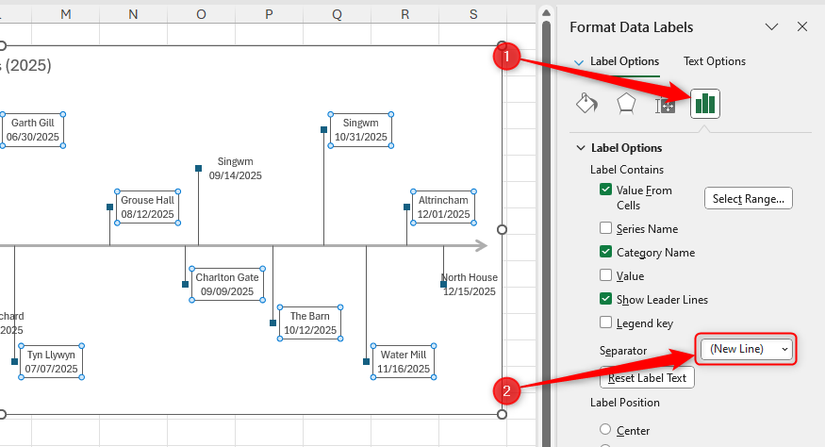Select column P header
This screenshot has width=825, height=447.
click(269, 15)
